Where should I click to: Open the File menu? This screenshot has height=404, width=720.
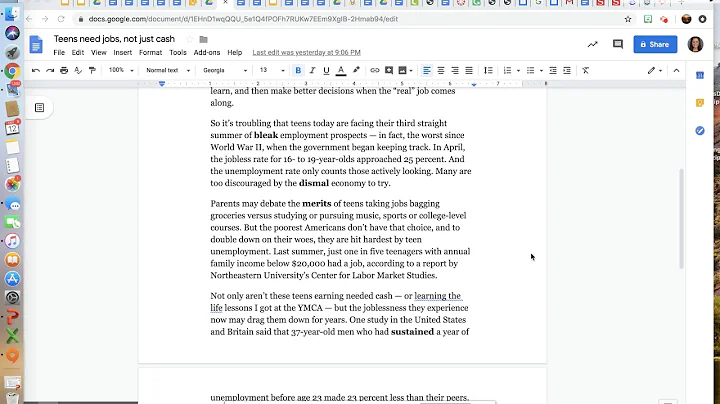pos(59,52)
